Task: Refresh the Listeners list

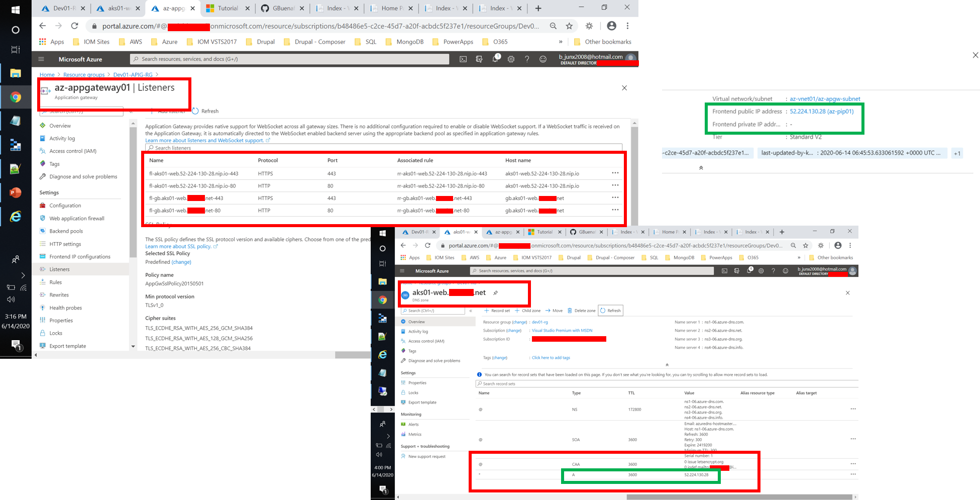Action: pos(205,111)
